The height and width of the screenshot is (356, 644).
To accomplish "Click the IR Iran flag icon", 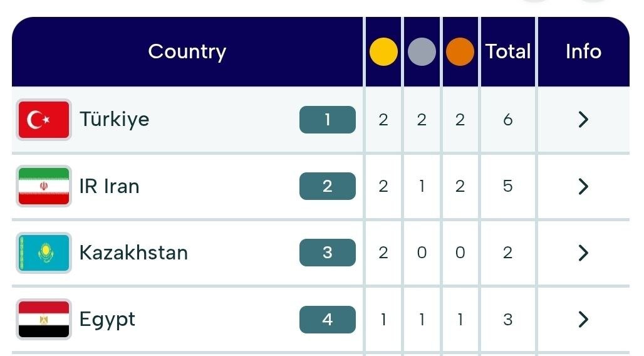I will click(44, 186).
